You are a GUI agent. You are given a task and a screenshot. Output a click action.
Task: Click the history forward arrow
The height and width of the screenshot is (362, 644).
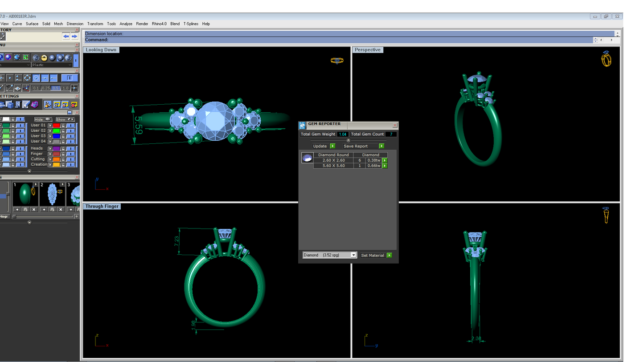point(74,37)
